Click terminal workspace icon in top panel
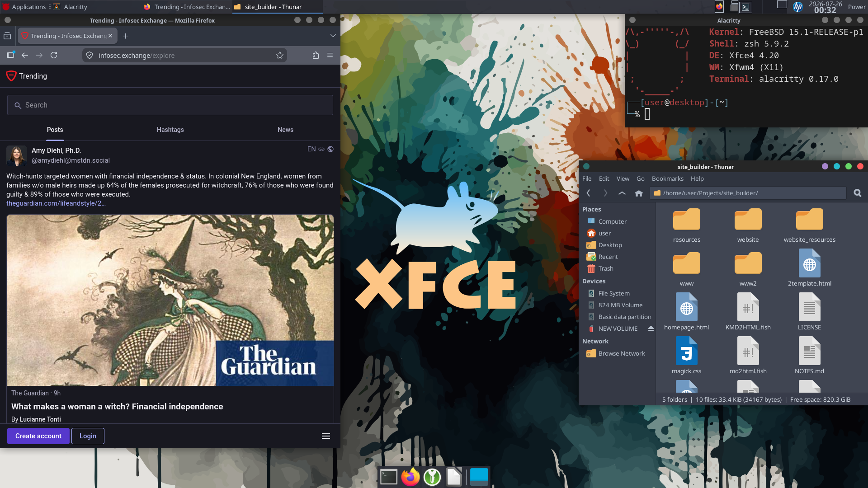 point(746,7)
